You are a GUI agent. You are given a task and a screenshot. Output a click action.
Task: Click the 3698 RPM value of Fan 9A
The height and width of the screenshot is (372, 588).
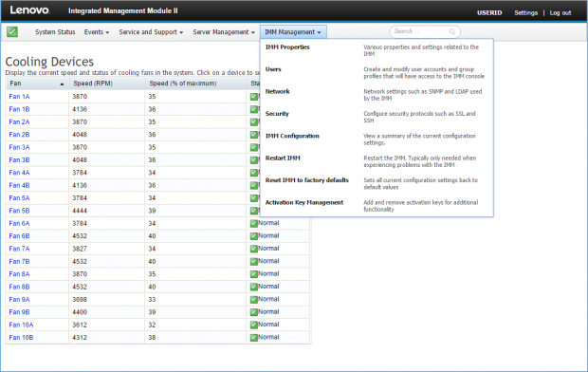[80, 300]
